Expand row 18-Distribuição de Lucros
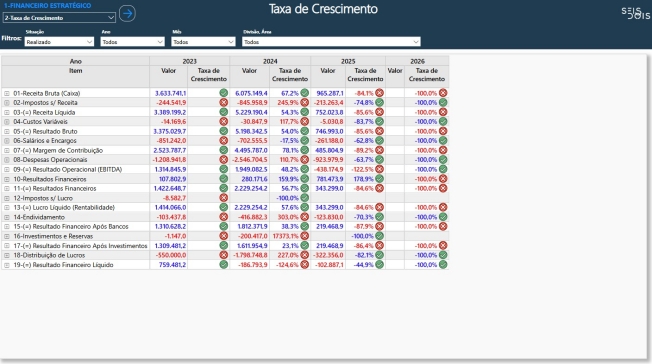The height and width of the screenshot is (364, 652). tap(7, 255)
